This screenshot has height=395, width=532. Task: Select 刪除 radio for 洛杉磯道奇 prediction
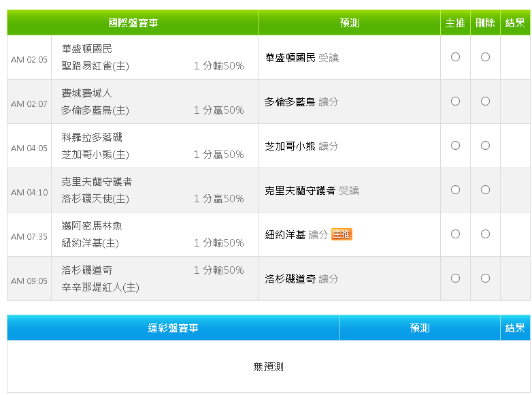click(x=485, y=278)
